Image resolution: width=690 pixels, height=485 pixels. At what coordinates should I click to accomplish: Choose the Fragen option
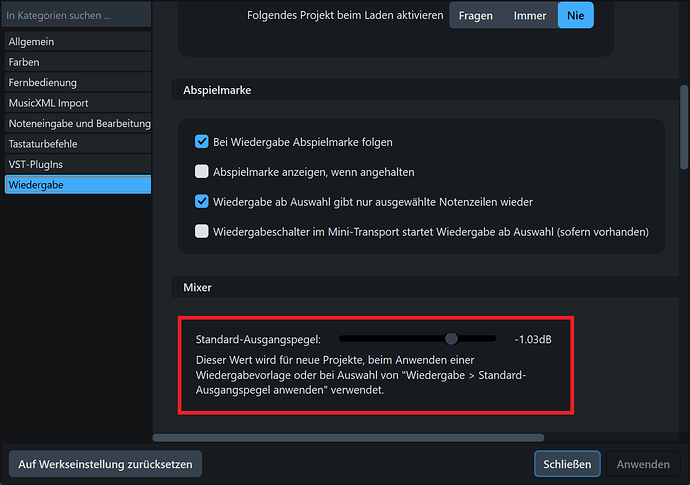tap(475, 16)
